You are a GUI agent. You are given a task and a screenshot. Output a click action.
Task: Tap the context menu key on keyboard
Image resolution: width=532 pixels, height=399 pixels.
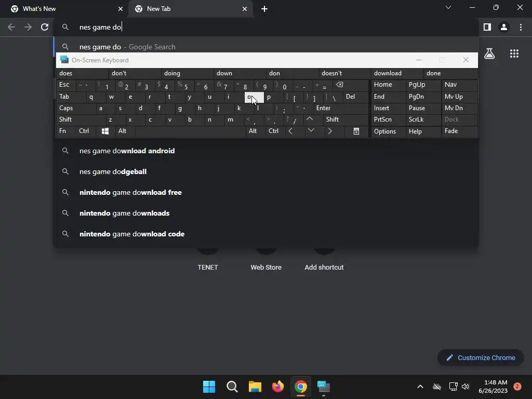(356, 131)
